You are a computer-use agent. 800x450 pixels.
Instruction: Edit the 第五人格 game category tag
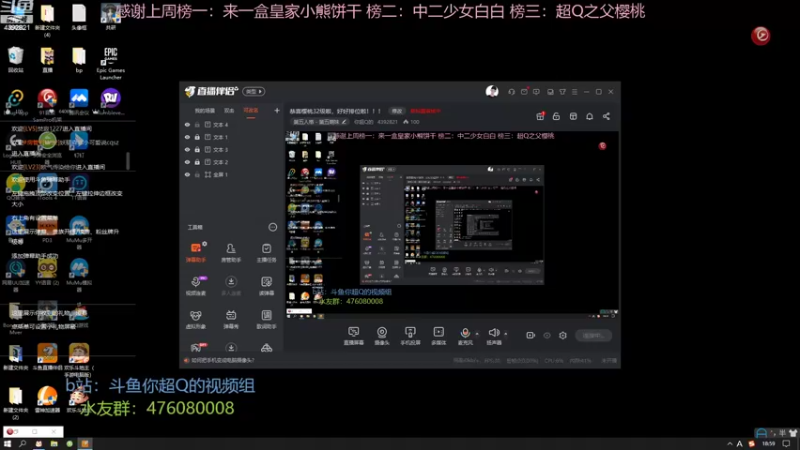tap(320, 122)
